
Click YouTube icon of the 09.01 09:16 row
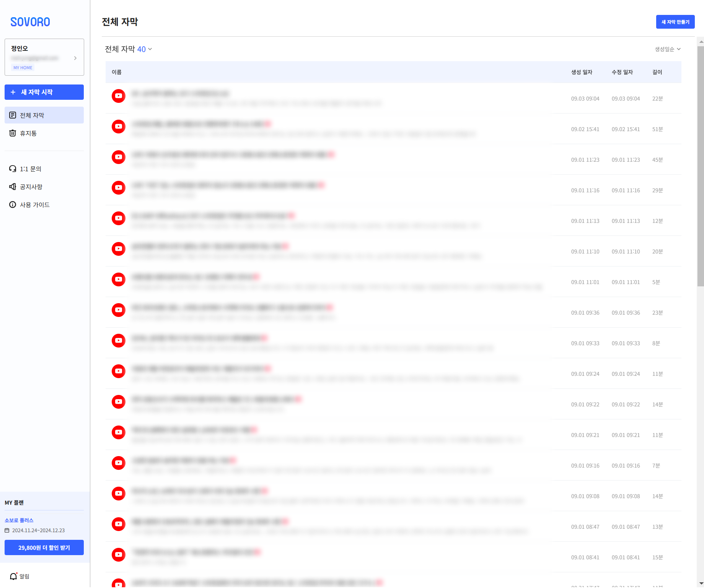(x=119, y=463)
